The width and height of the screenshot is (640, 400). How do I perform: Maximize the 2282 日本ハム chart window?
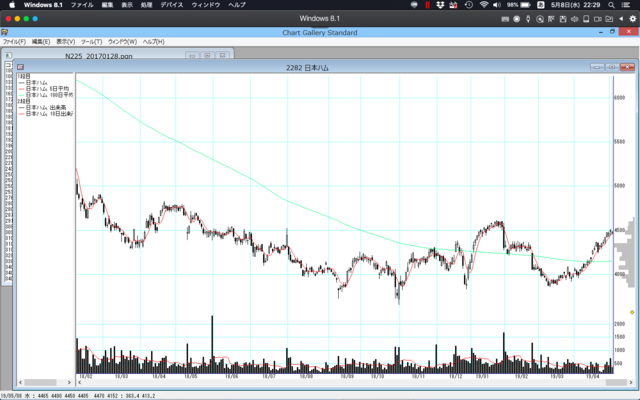612,67
